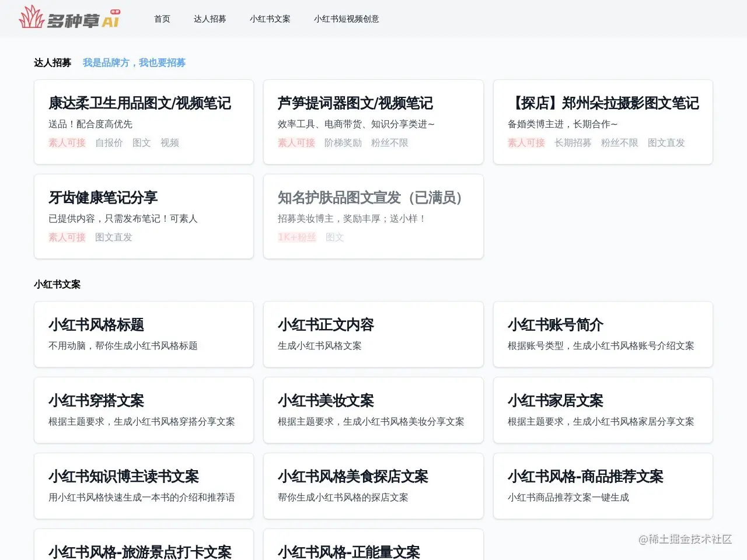Open the 小红书家居文案 card

[x=603, y=410]
